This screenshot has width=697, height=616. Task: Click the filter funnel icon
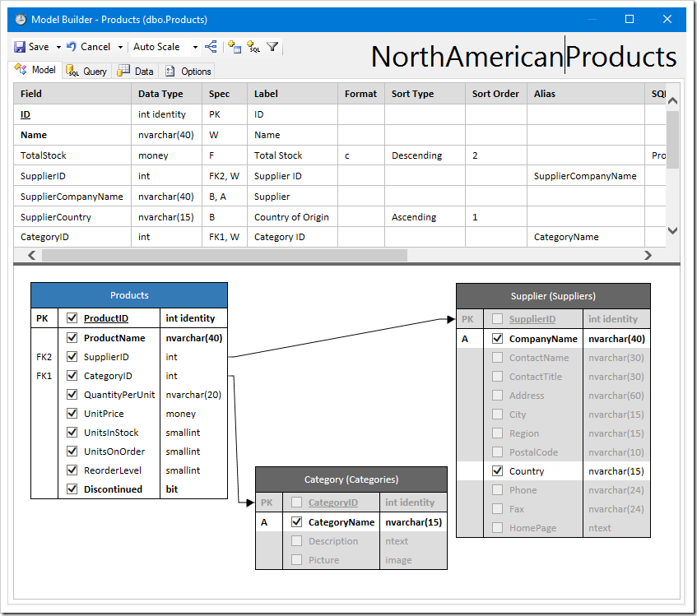272,46
